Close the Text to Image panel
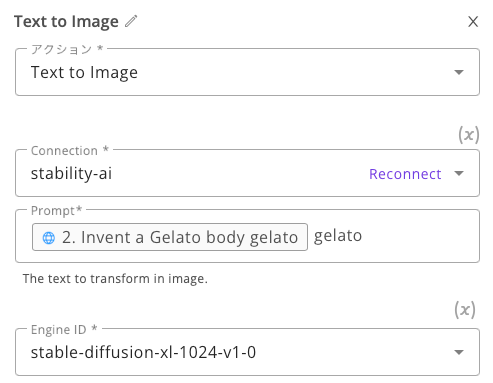493x383 pixels. click(x=473, y=22)
